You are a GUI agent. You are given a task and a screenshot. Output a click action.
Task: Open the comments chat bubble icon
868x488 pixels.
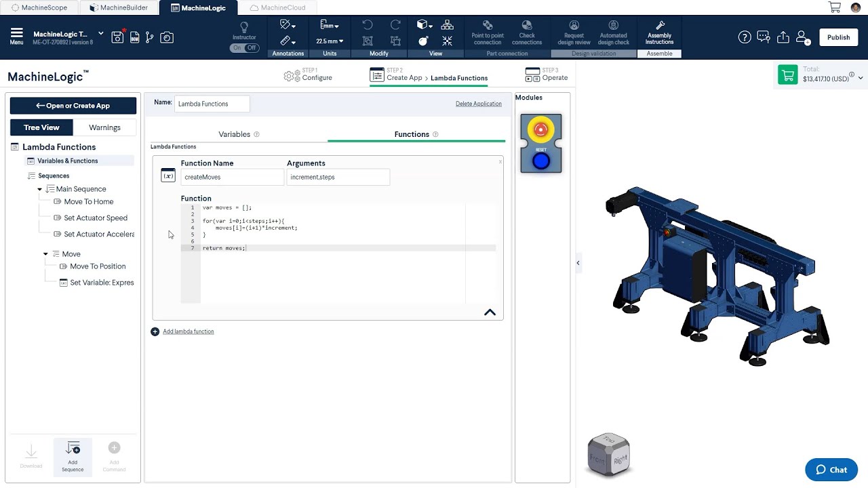[764, 37]
